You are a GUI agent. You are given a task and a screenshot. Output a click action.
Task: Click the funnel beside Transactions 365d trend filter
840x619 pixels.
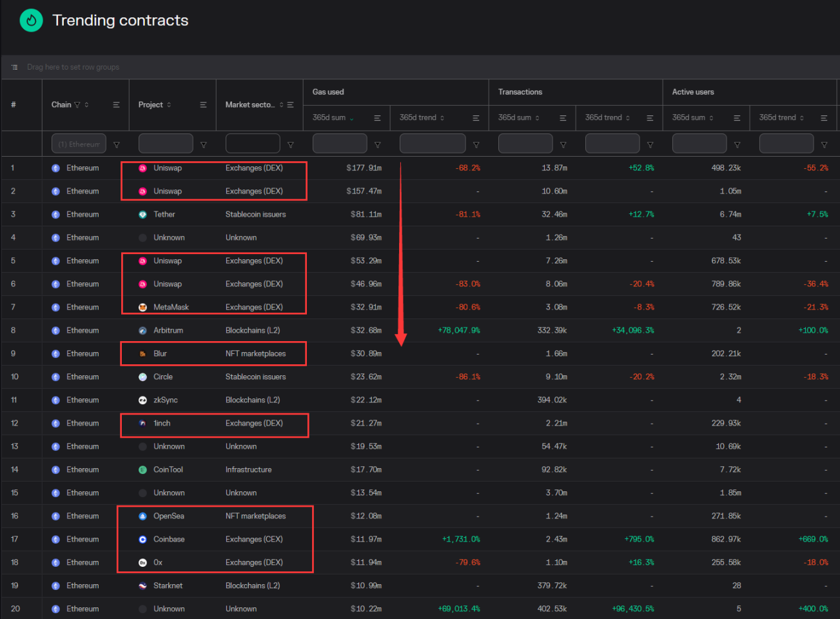coord(650,144)
